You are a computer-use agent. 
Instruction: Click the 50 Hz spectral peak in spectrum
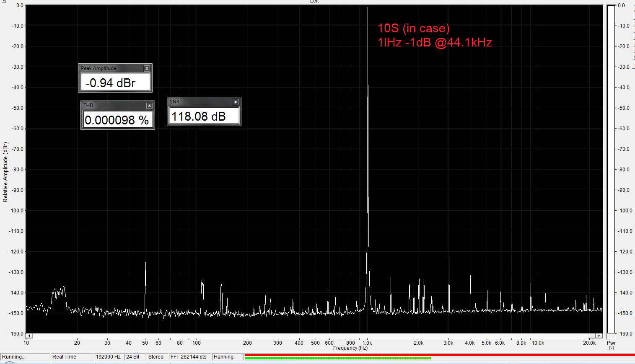pos(145,287)
